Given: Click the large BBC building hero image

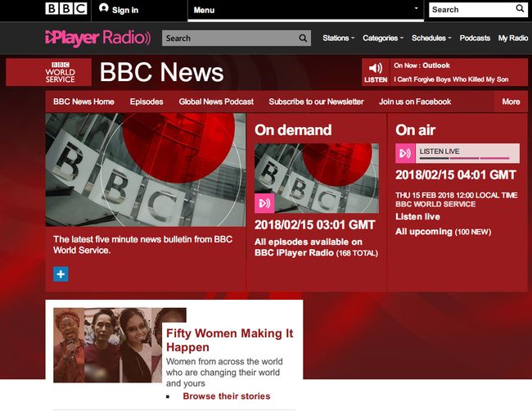Looking at the screenshot, I should (x=146, y=170).
